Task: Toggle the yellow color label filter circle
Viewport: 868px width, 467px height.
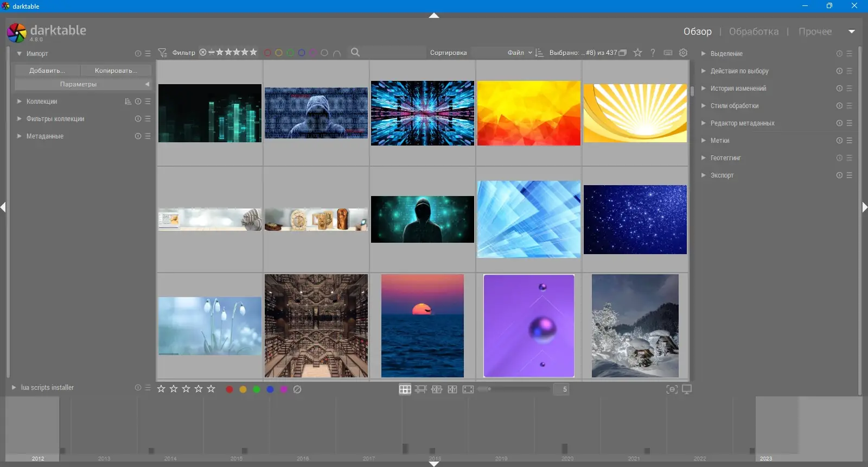Action: [x=279, y=53]
